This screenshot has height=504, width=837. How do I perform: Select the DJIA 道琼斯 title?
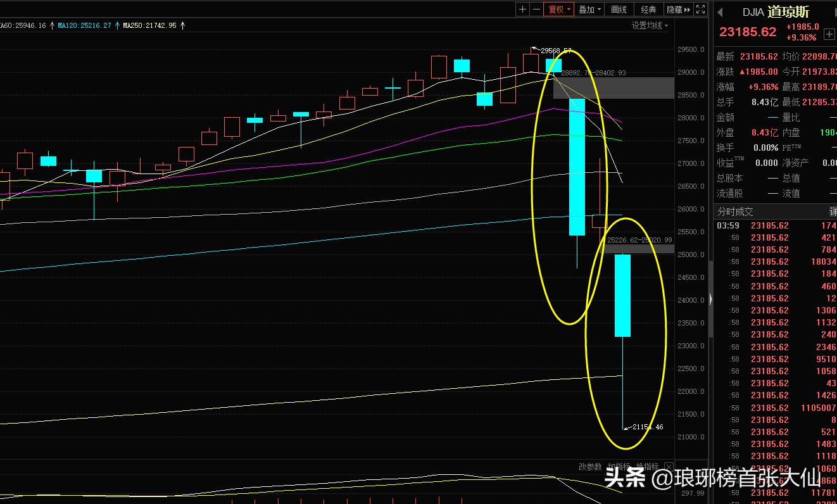776,12
